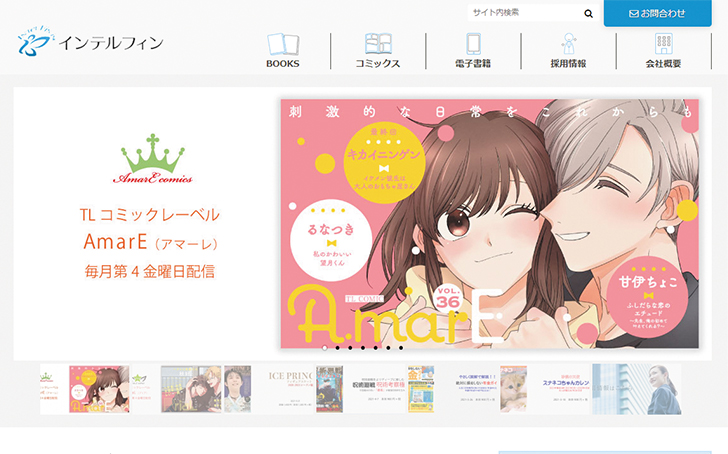Select the 採用情報 menu label
The image size is (728, 454).
click(568, 64)
